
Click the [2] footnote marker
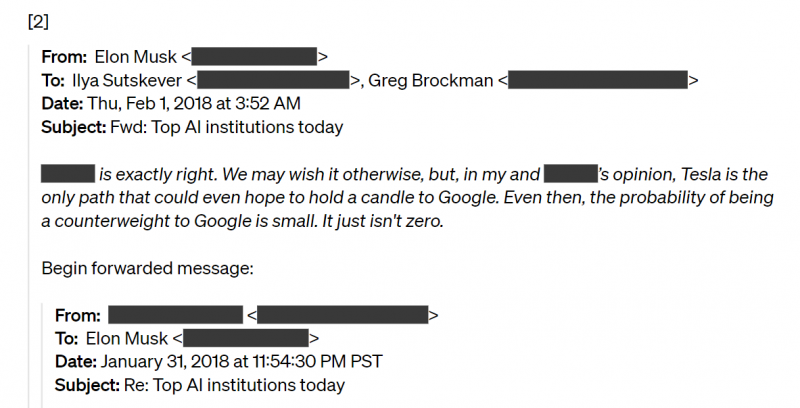click(38, 22)
